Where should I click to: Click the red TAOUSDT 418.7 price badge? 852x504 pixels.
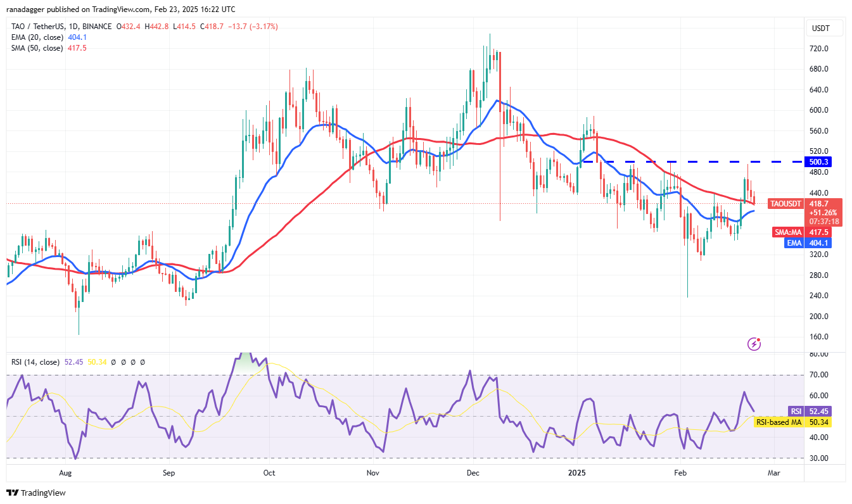[x=804, y=204]
